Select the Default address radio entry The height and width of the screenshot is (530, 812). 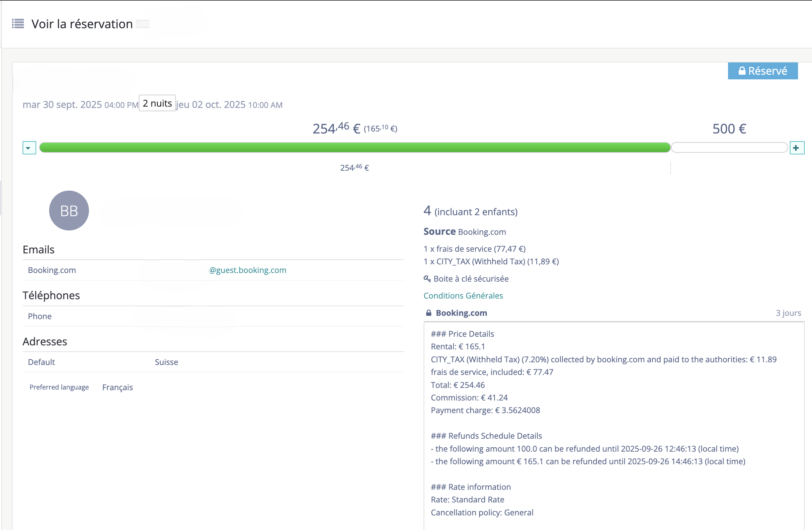(x=41, y=362)
